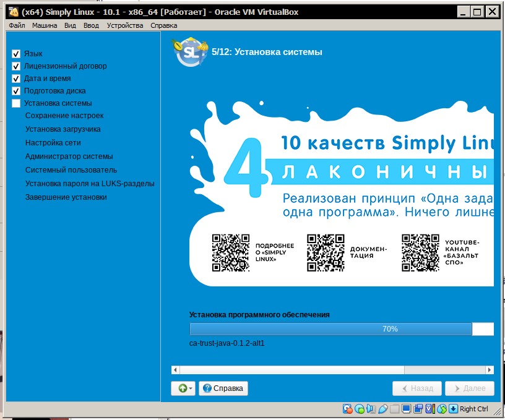Toggle the Дата и время step checkbox
Viewport: 505px width, 420px height.
[x=16, y=79]
